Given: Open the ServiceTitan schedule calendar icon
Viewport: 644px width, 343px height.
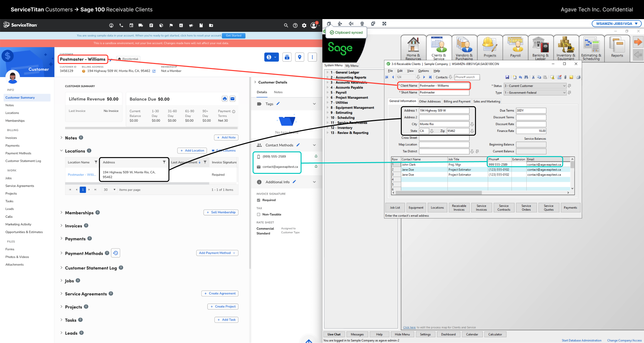Looking at the screenshot, I should 131,25.
